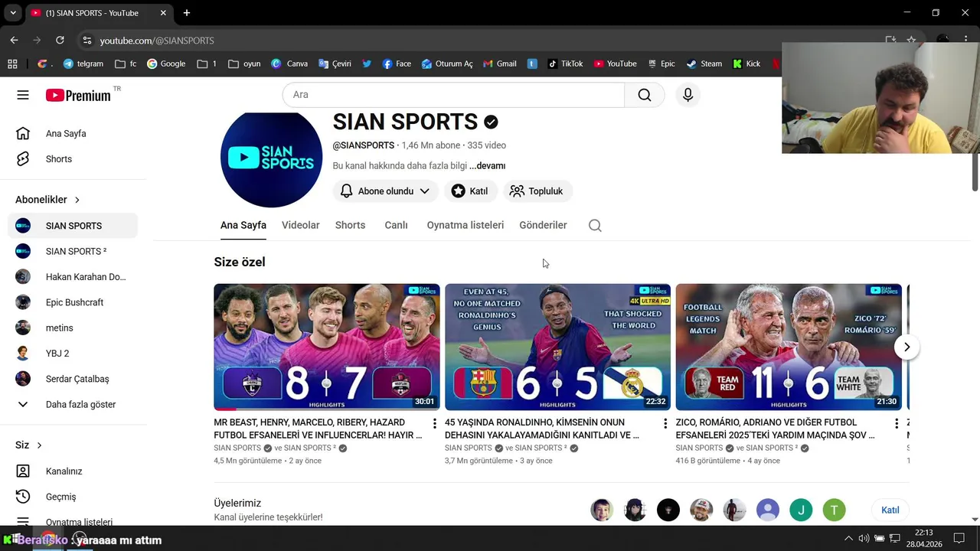Open the Çeviri translate bookmark
This screenshot has height=551, width=980.
click(x=335, y=64)
